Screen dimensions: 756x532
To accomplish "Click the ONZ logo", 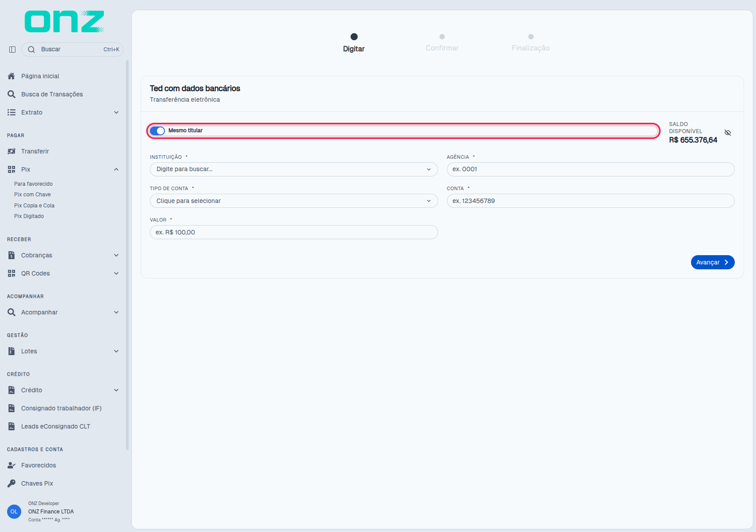I will click(x=65, y=22).
